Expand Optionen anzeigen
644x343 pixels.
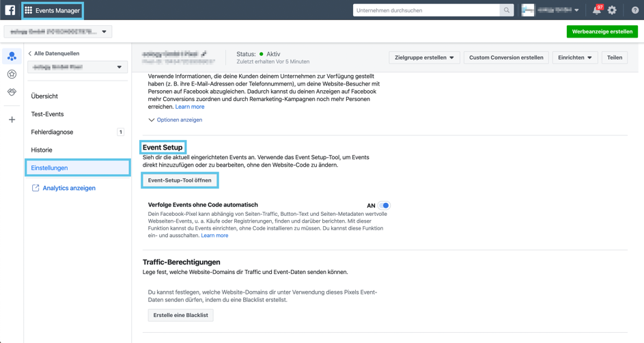176,120
